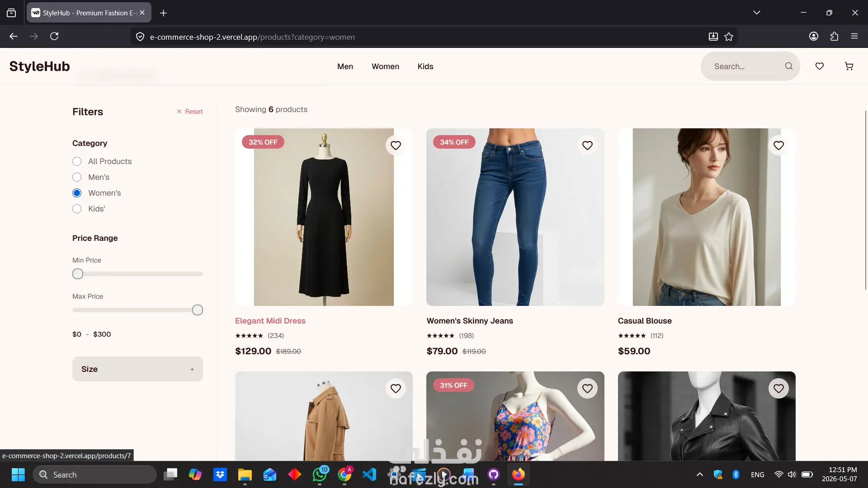
Task: Select the All Products category radio
Action: (x=77, y=162)
